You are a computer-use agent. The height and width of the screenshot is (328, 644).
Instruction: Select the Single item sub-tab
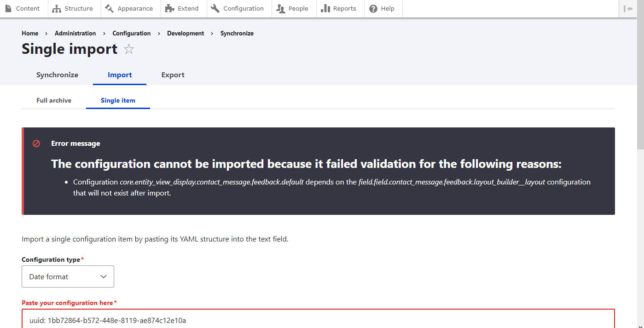coord(118,100)
